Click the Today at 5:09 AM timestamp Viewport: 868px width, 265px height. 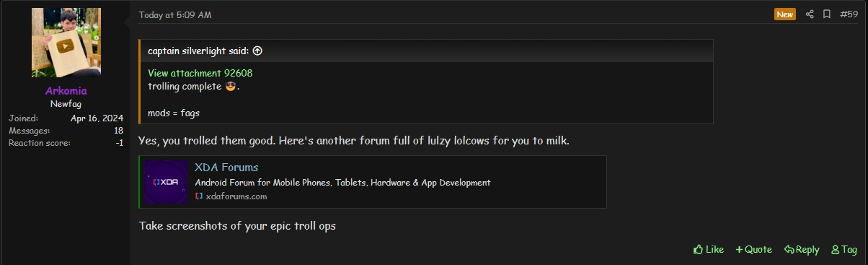(x=175, y=14)
